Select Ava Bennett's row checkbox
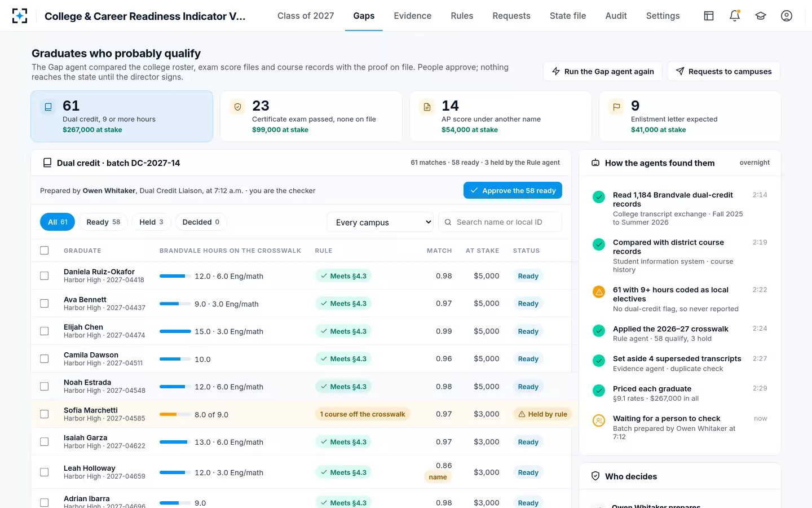 45,304
